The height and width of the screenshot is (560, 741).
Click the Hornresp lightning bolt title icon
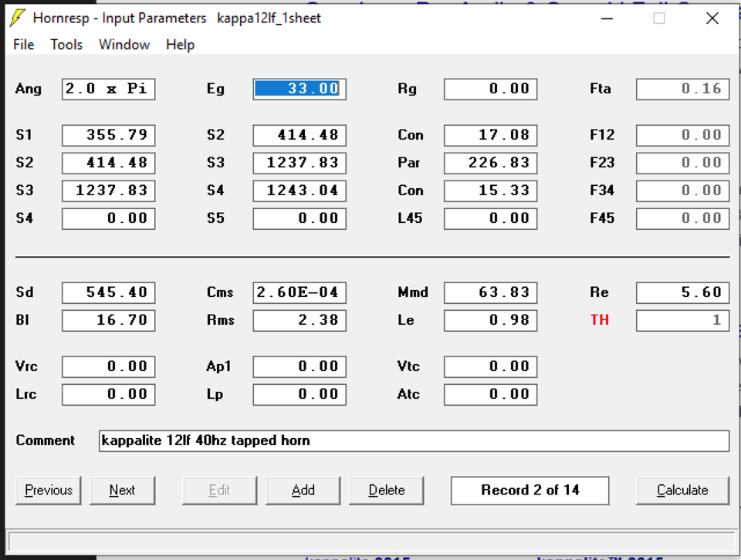18,18
